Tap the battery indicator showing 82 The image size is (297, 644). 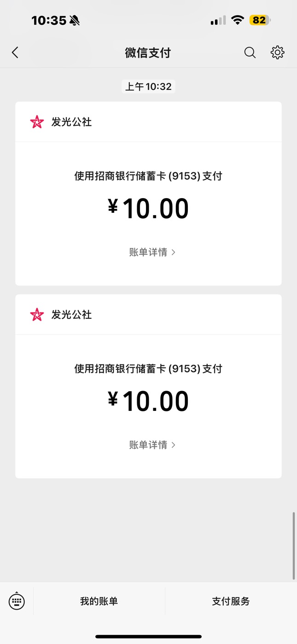260,20
